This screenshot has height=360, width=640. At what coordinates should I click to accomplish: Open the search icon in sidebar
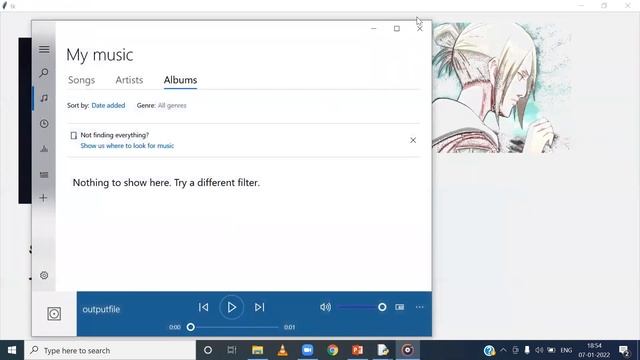pos(44,73)
